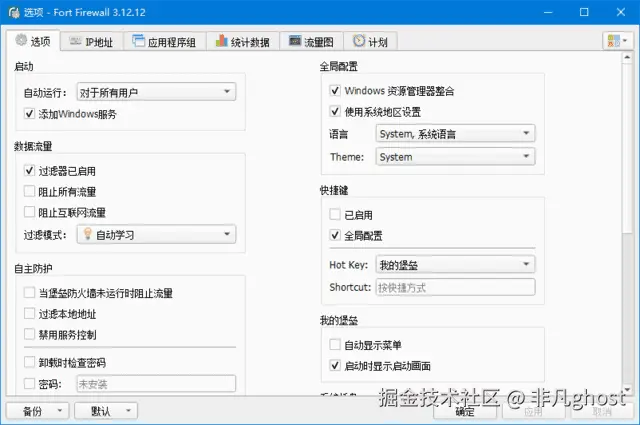640x425 pixels.
Task: Open 过滤模式 dropdown 自动学习
Action: coord(156,234)
